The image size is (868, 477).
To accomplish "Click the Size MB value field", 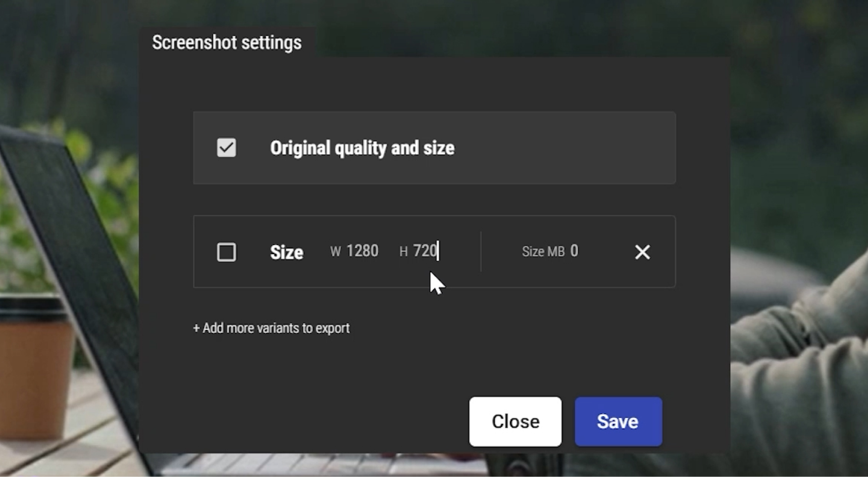I will 574,251.
